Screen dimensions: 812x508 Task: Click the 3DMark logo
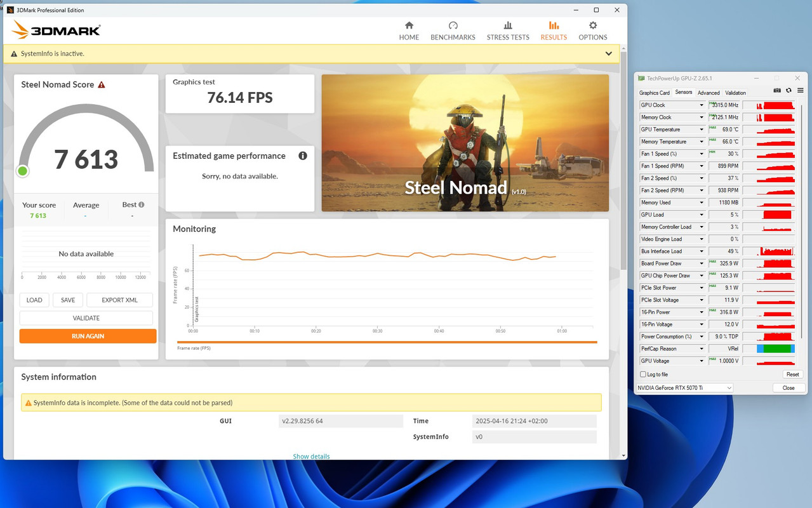pyautogui.click(x=56, y=30)
